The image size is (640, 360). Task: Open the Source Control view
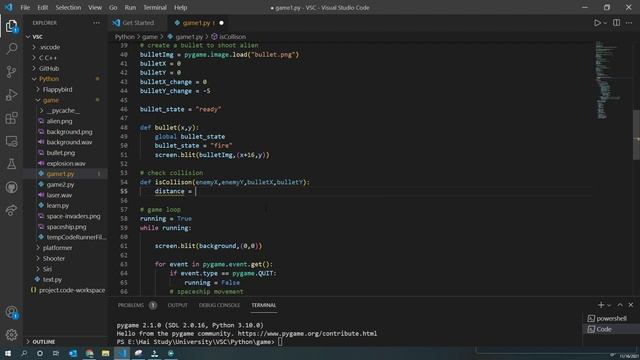11,72
